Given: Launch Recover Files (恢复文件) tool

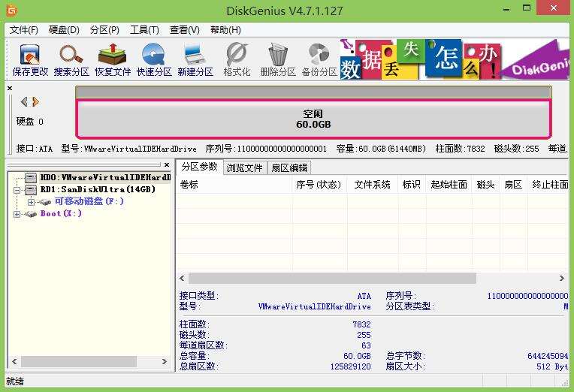Looking at the screenshot, I should coord(113,59).
